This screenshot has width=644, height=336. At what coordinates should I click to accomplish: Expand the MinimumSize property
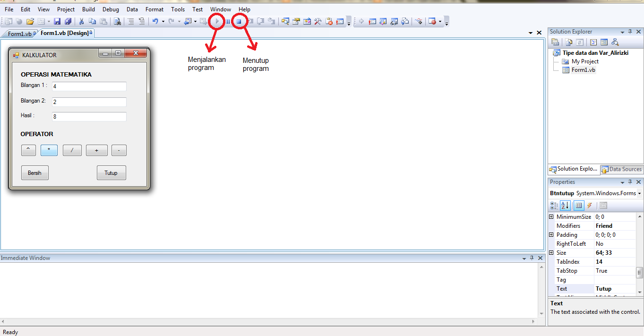click(551, 216)
